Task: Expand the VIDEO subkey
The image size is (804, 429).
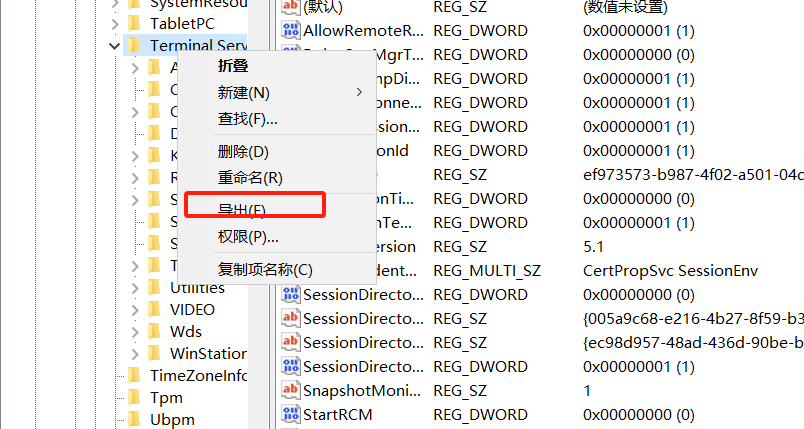Action: coord(135,310)
